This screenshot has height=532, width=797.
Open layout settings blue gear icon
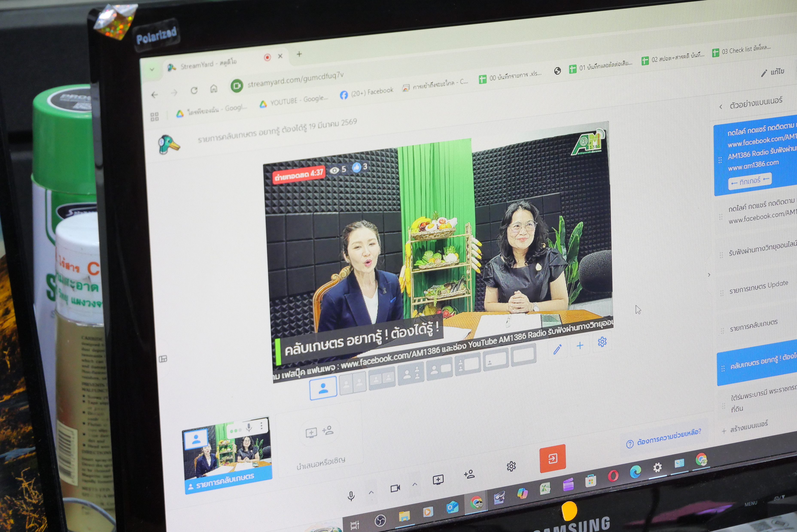602,342
